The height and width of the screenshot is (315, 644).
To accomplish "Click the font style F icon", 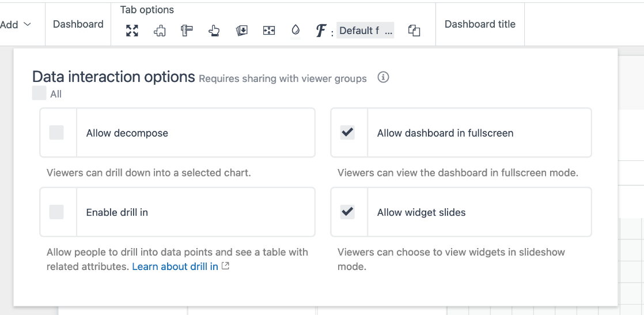I will pos(321,31).
